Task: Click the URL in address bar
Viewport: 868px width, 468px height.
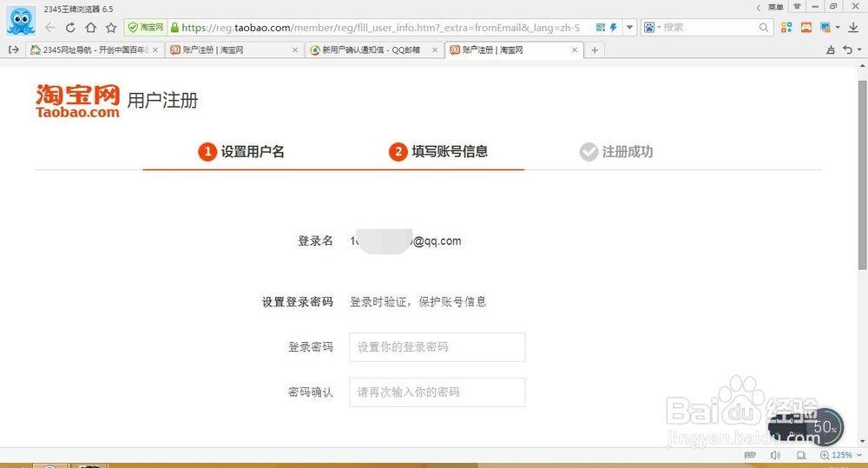Action: (x=381, y=27)
